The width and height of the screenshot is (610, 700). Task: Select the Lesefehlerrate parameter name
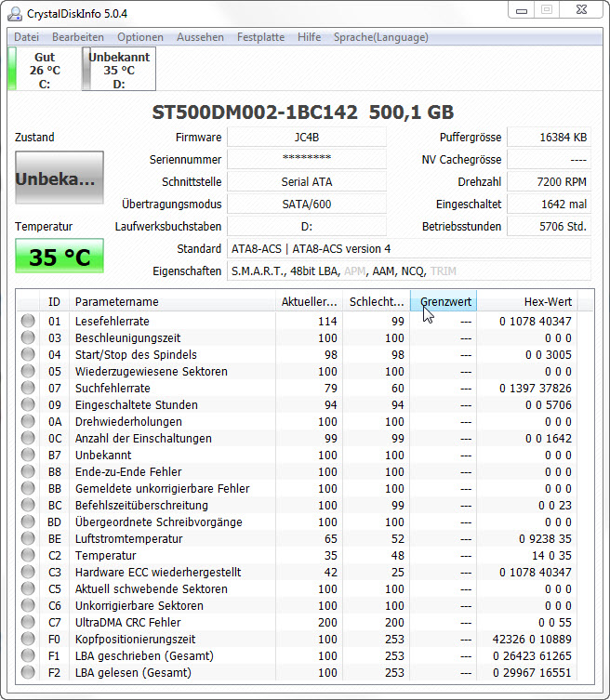click(x=113, y=321)
